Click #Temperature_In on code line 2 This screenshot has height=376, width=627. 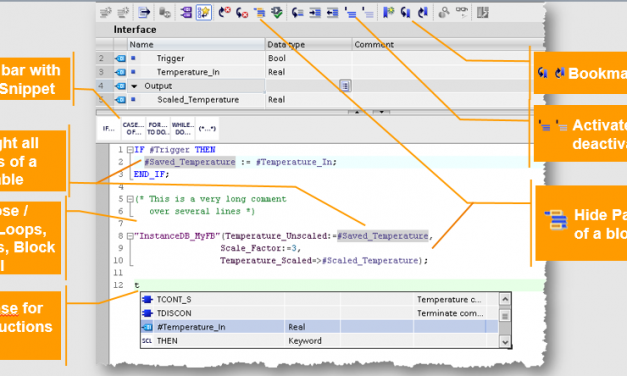tap(294, 162)
